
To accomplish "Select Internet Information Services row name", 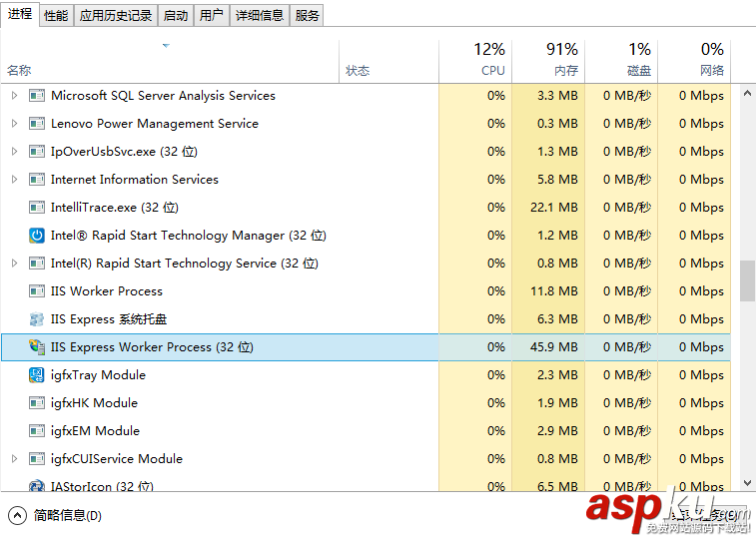I will tap(135, 180).
